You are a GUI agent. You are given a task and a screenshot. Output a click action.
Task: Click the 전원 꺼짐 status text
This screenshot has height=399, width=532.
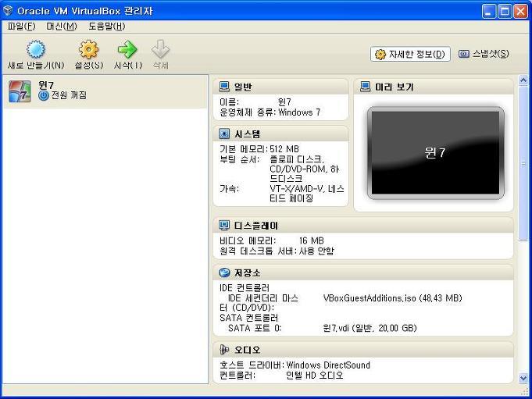69,95
